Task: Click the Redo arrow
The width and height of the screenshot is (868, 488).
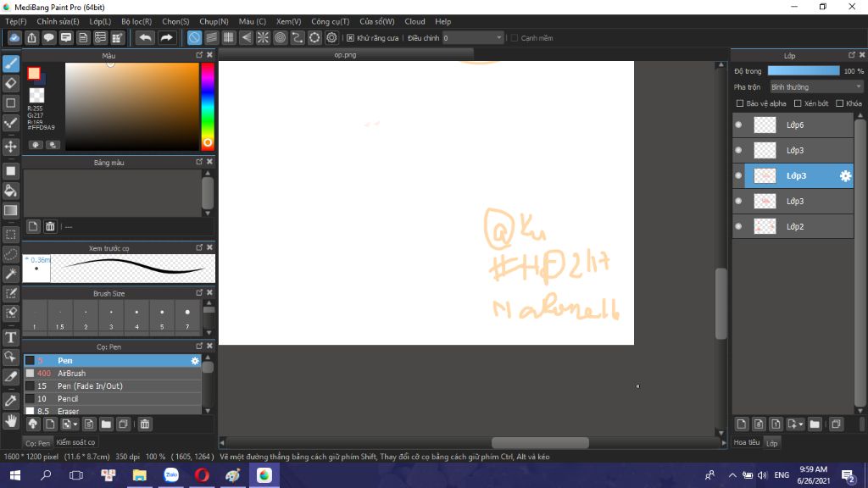Action: 166,37
